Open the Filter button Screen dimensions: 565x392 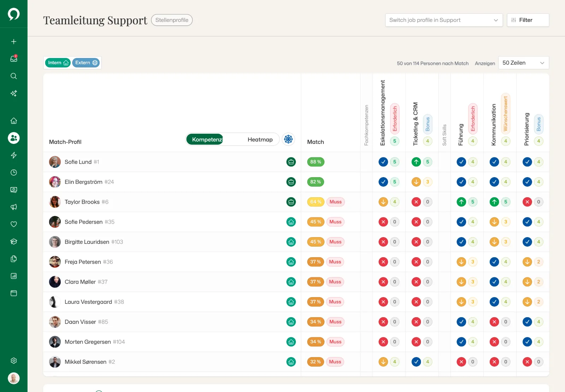tap(528, 20)
